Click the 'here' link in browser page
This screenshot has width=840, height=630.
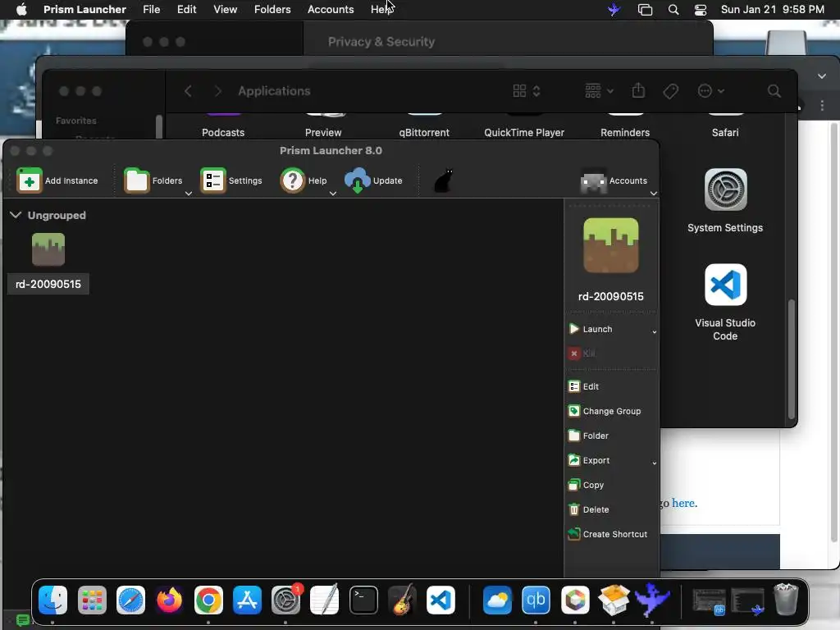683,503
